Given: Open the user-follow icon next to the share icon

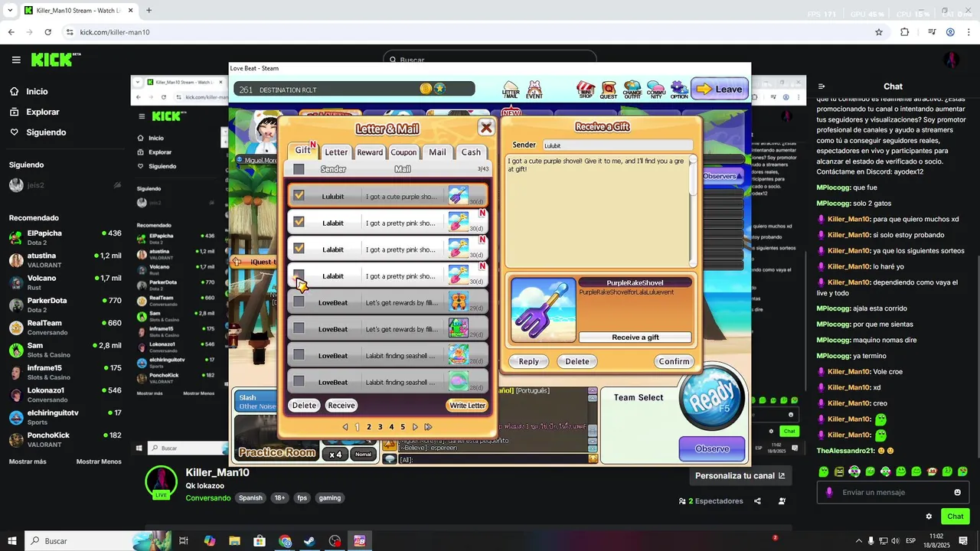Looking at the screenshot, I should click(x=782, y=501).
